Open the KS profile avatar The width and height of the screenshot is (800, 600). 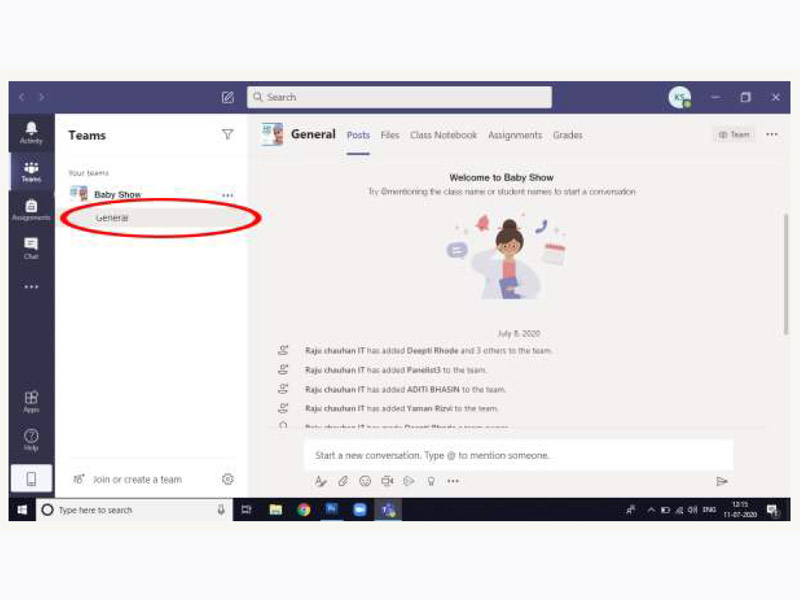point(680,97)
